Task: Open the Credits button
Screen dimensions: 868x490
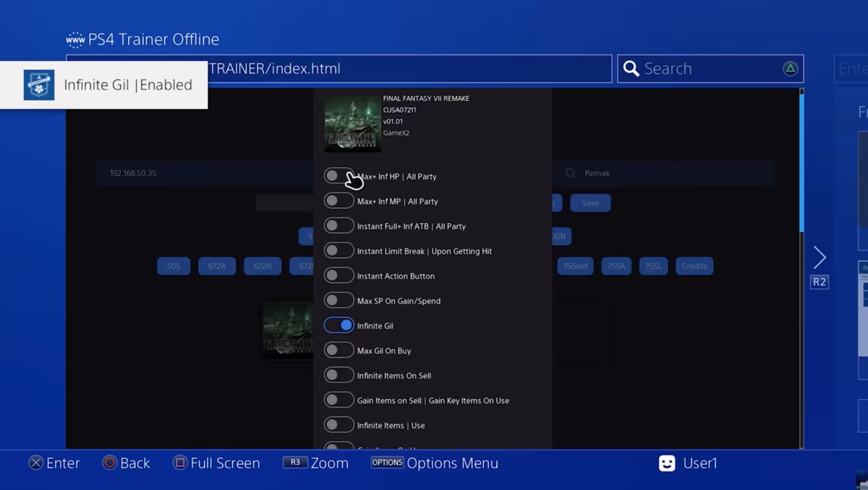Action: [694, 266]
